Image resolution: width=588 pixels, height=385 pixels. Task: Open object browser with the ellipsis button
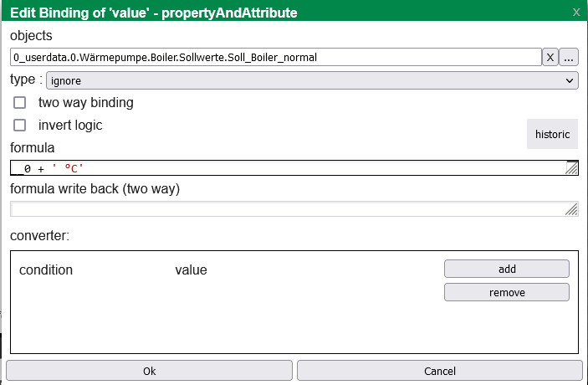pos(569,58)
